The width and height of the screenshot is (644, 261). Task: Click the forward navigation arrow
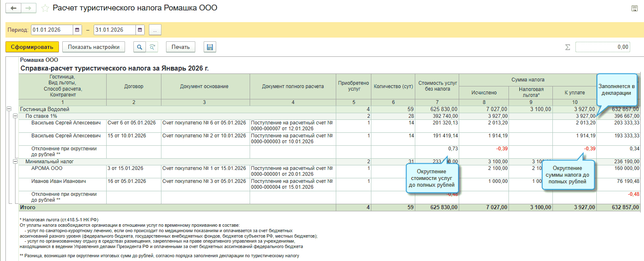28,8
